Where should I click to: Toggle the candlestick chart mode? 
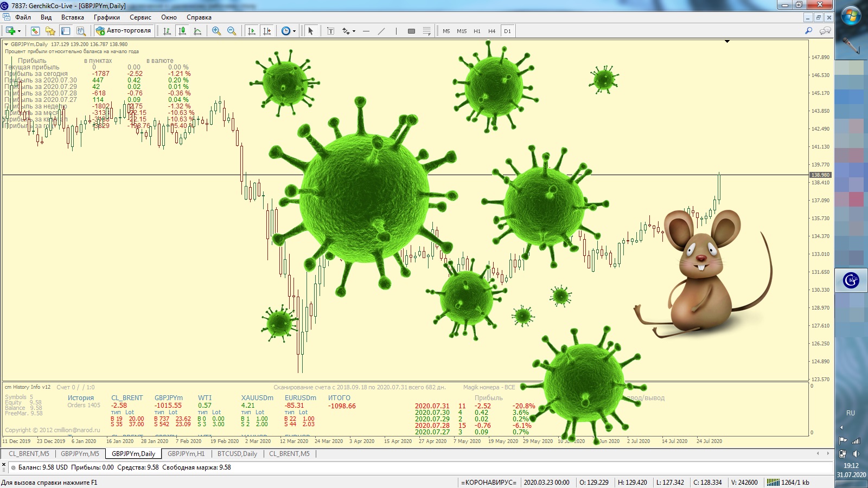click(x=182, y=31)
